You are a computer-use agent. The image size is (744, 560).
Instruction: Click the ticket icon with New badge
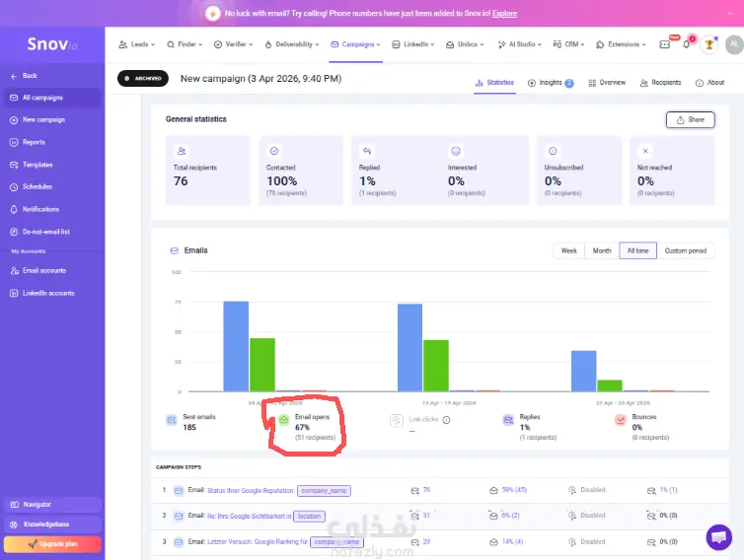(665, 44)
